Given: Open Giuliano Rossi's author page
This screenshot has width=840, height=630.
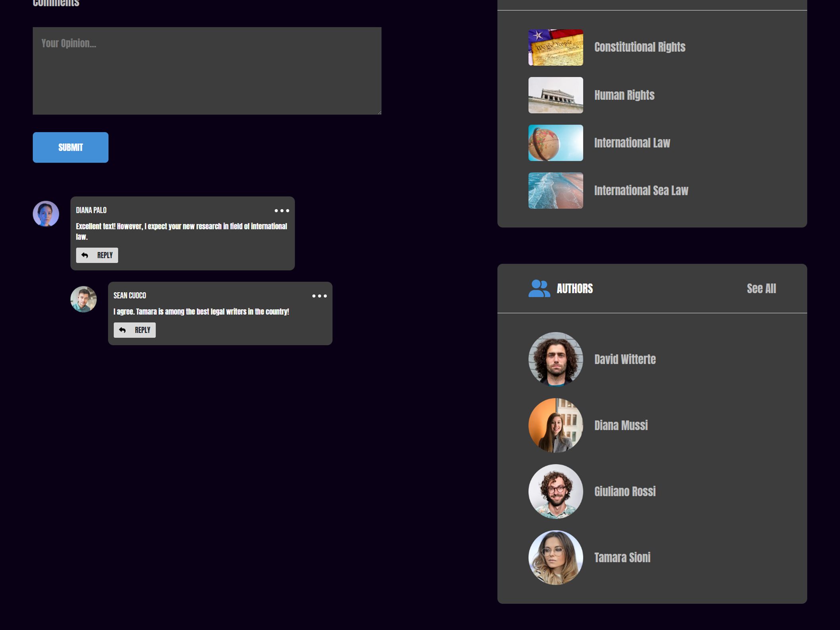Looking at the screenshot, I should click(x=624, y=491).
